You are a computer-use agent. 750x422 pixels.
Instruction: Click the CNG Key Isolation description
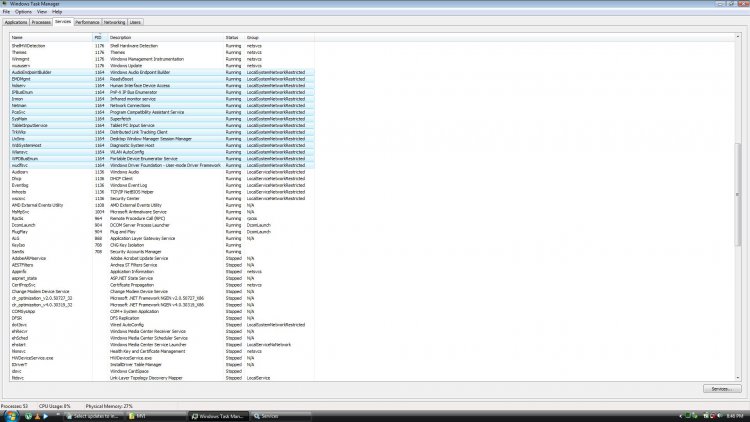click(127, 245)
